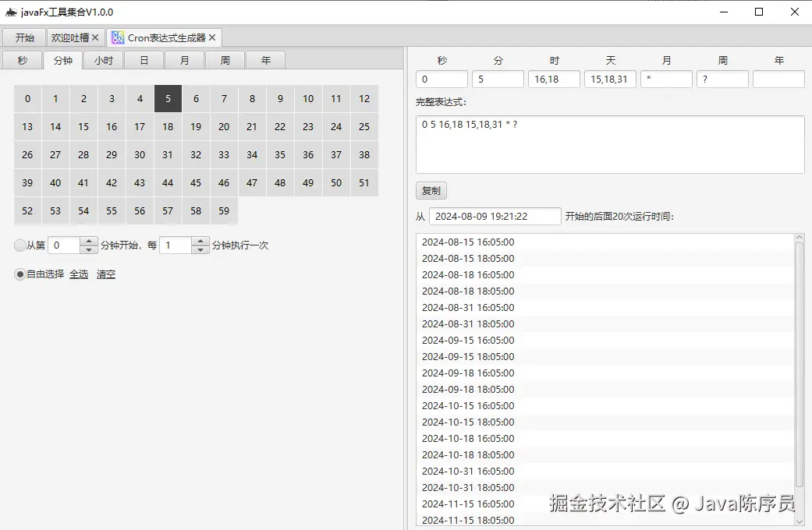Close the Cron表达式生成器 tab
Viewport: 812px width, 530px height.
[x=212, y=37]
